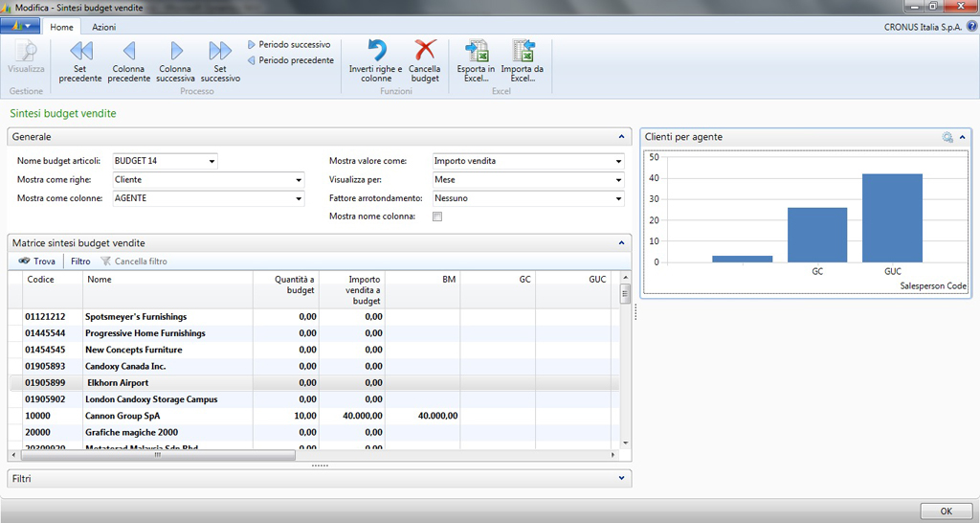Screen dimensions: 980x523
Task: Click Set successivo ribbon icon
Action: [220, 52]
